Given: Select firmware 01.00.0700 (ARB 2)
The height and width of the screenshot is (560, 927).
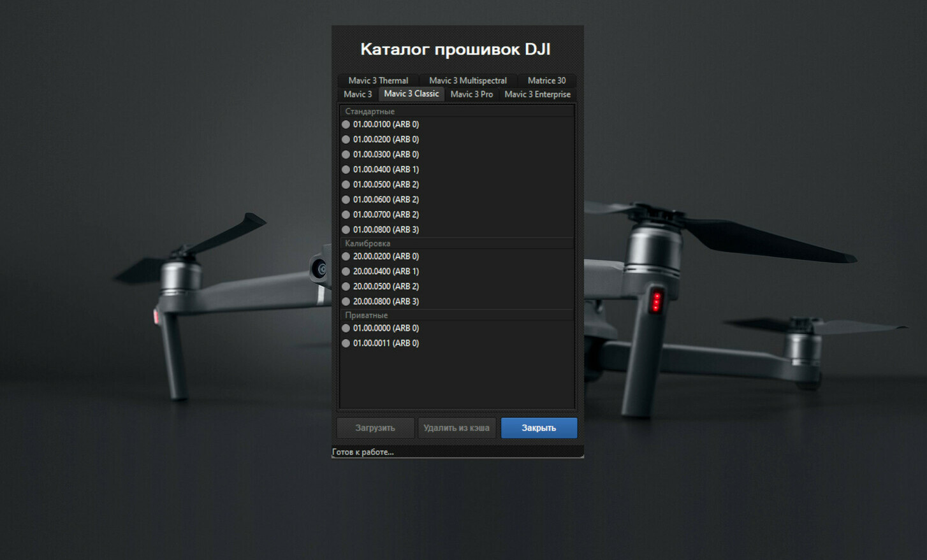Looking at the screenshot, I should 385,215.
